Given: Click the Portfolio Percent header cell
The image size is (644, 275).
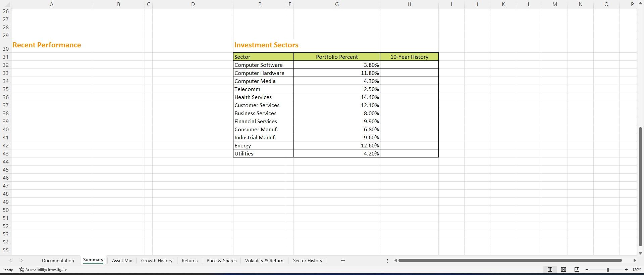Looking at the screenshot, I should (x=337, y=57).
